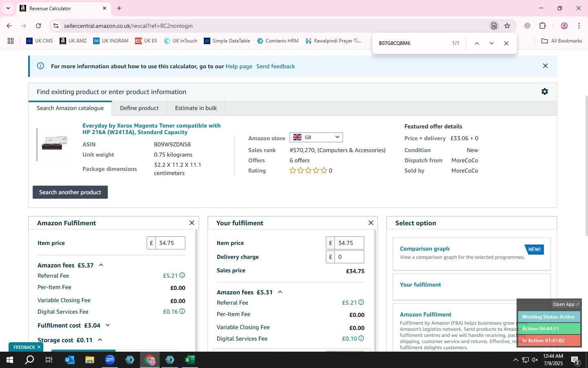
Task: Expand Fulfilment cost £3.04 section
Action: [x=108, y=325]
